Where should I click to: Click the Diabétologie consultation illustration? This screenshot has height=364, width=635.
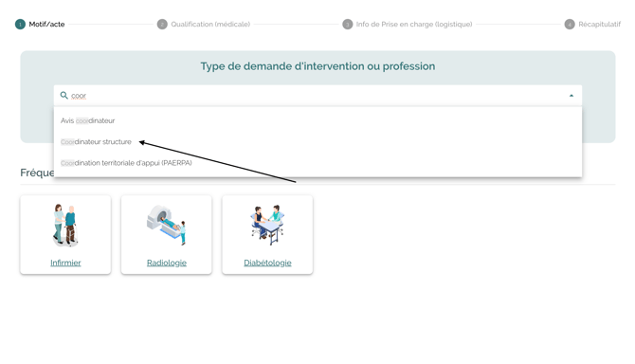[267, 225]
